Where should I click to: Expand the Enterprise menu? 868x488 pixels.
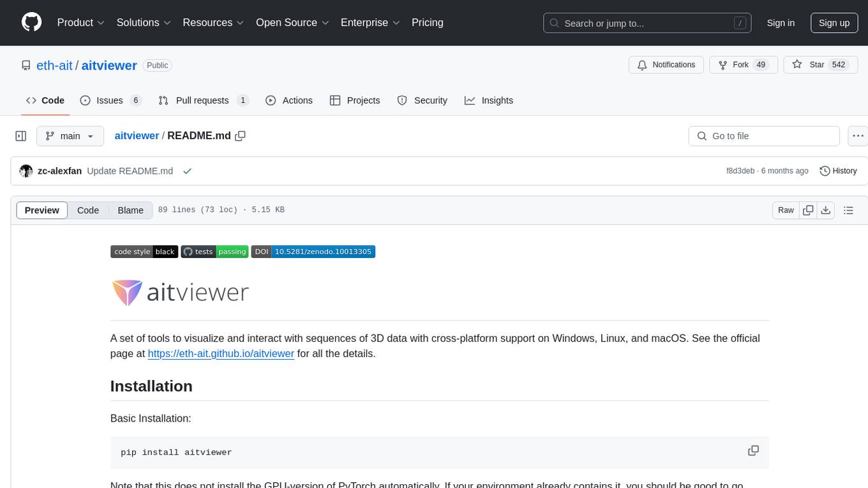click(x=370, y=22)
